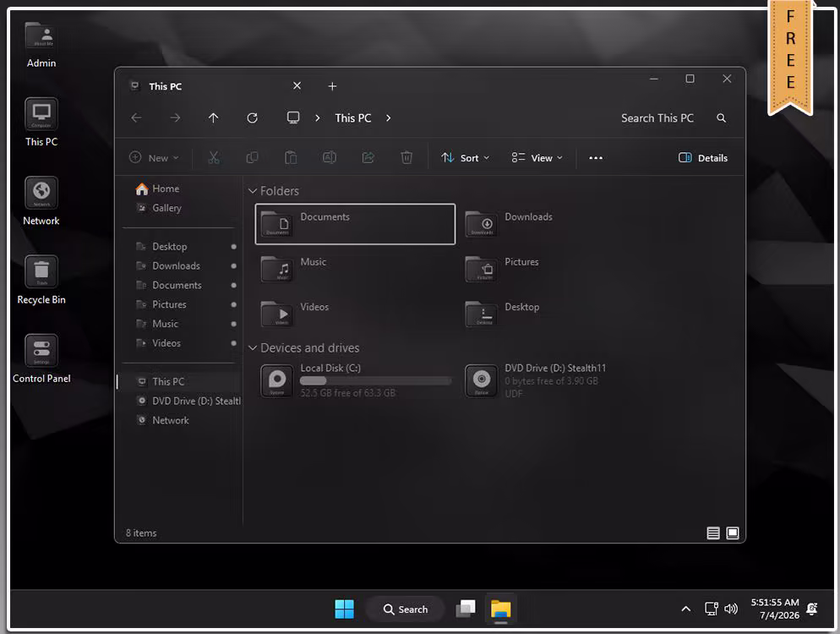Screen dimensions: 840x634
Task: Expand chevron after This PC in address bar
Action: pyautogui.click(x=389, y=118)
